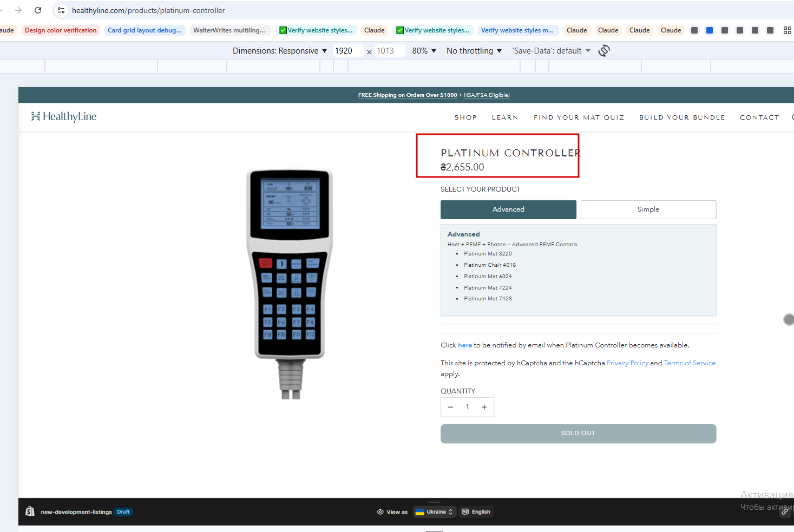Click the viewport height field 1013

(x=390, y=51)
